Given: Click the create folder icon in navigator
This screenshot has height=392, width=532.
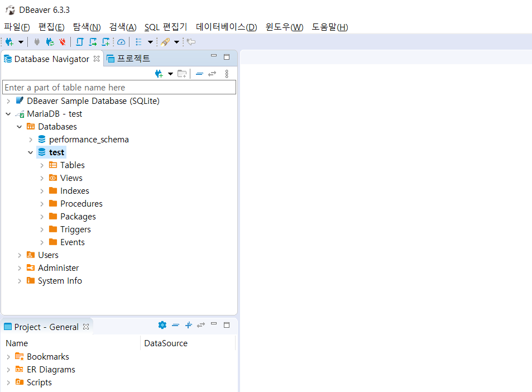Looking at the screenshot, I should tap(182, 74).
